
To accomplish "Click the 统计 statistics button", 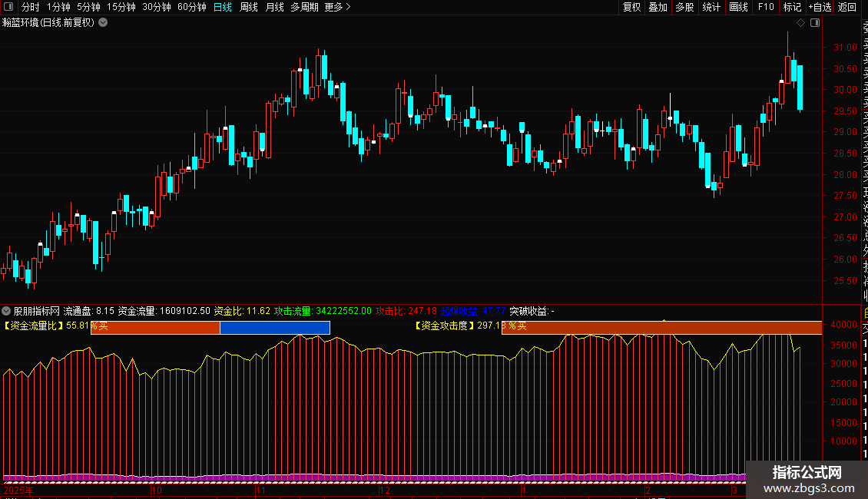I will [x=711, y=7].
